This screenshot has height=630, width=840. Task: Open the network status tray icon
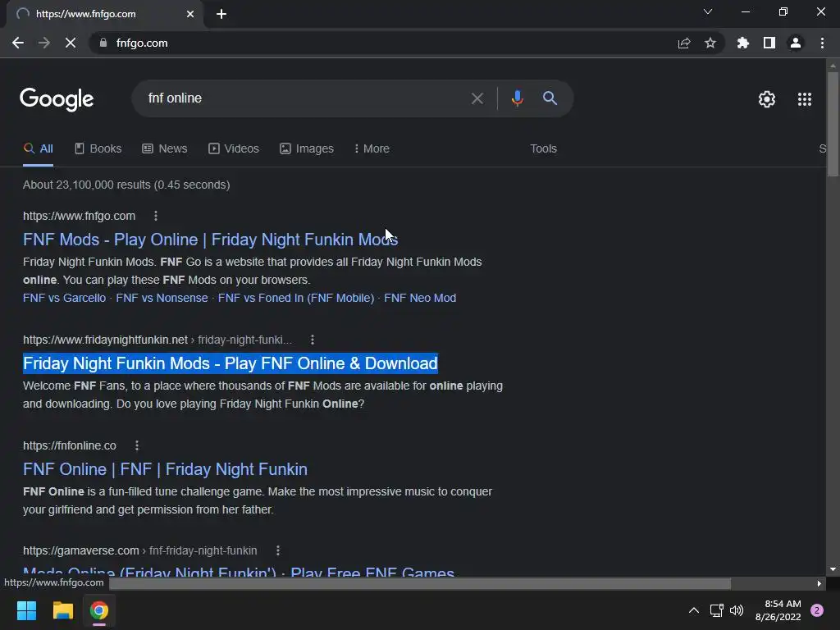coord(716,610)
